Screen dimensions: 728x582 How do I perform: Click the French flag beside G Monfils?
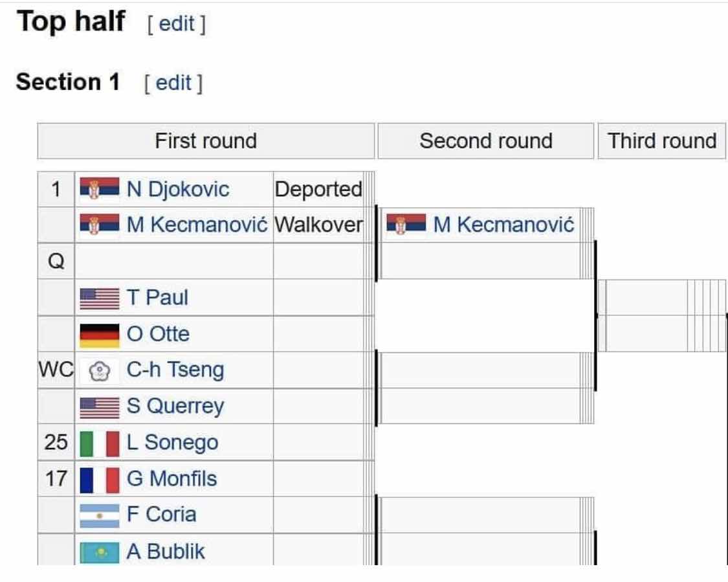[100, 480]
